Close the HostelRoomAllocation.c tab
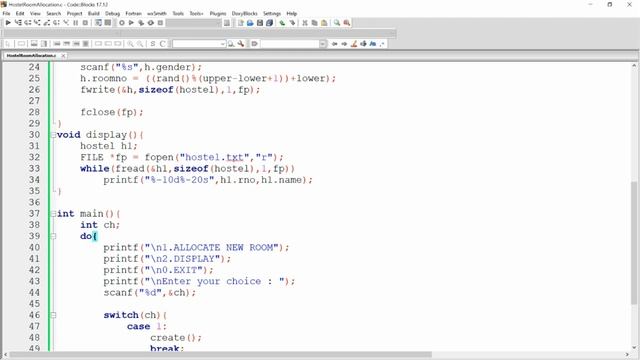Screen dimensions: 640x360 tap(63, 56)
